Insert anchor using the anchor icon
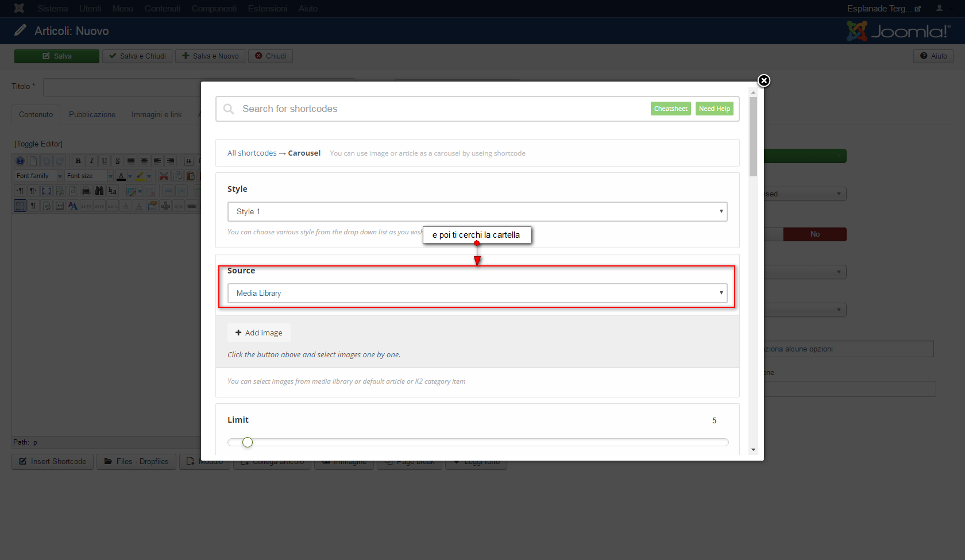Image resolution: width=965 pixels, height=560 pixels. (165, 206)
